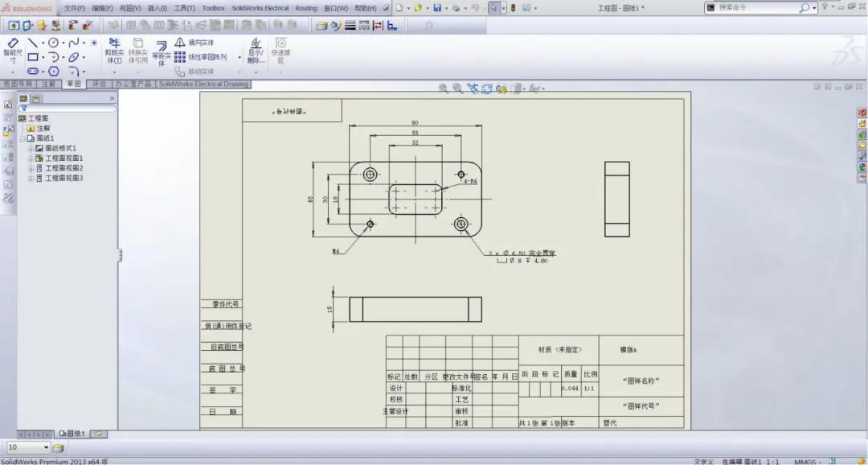Expand the 工程图视图1 tree node

(x=31, y=158)
